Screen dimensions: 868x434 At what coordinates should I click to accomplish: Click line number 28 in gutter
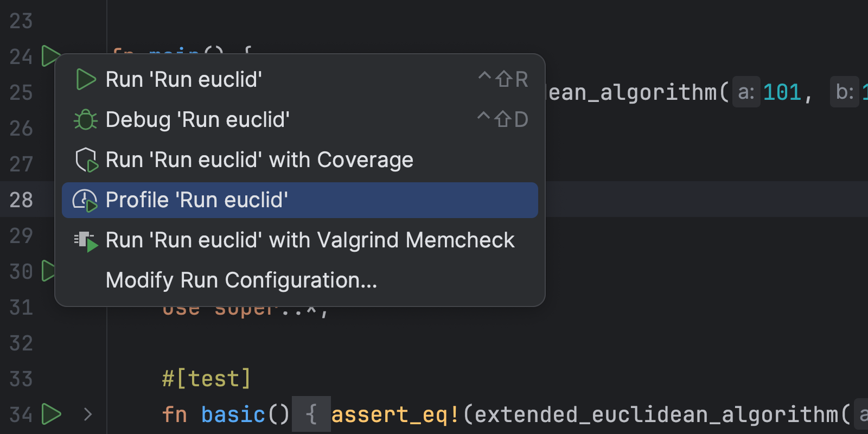[x=21, y=200]
